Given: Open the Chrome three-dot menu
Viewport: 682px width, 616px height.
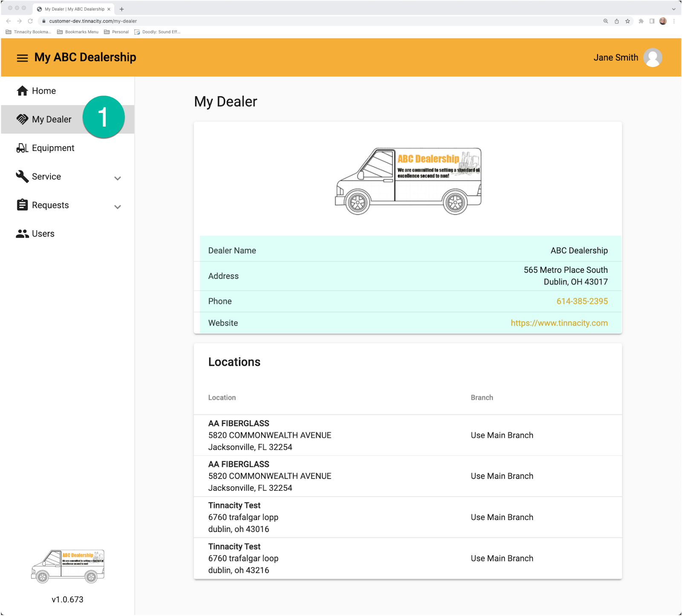Looking at the screenshot, I should pos(674,21).
